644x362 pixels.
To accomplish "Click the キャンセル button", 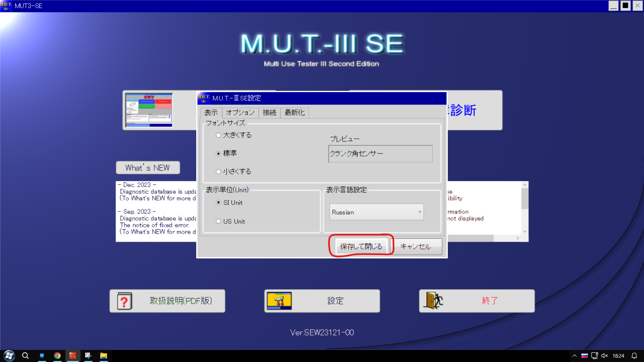I will click(416, 247).
